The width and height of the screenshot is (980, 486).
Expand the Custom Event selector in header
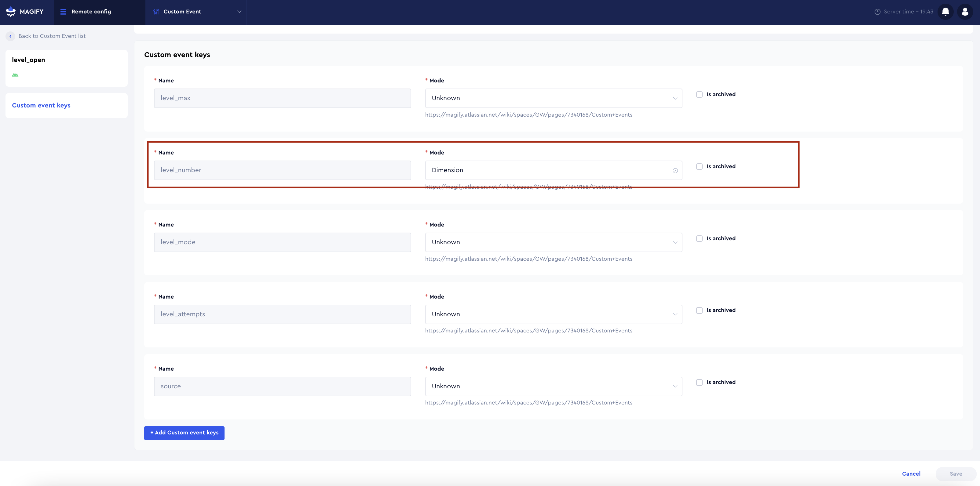(239, 12)
